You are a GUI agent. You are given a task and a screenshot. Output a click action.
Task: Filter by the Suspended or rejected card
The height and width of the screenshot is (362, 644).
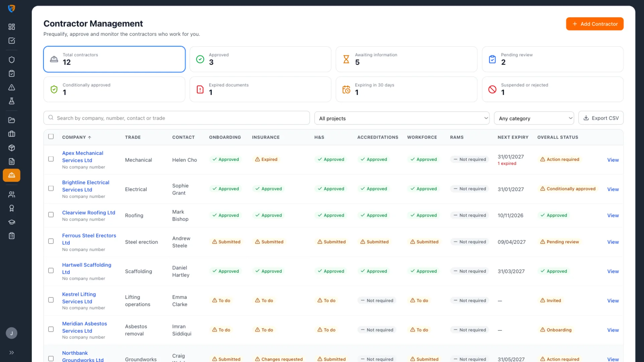[x=553, y=89]
